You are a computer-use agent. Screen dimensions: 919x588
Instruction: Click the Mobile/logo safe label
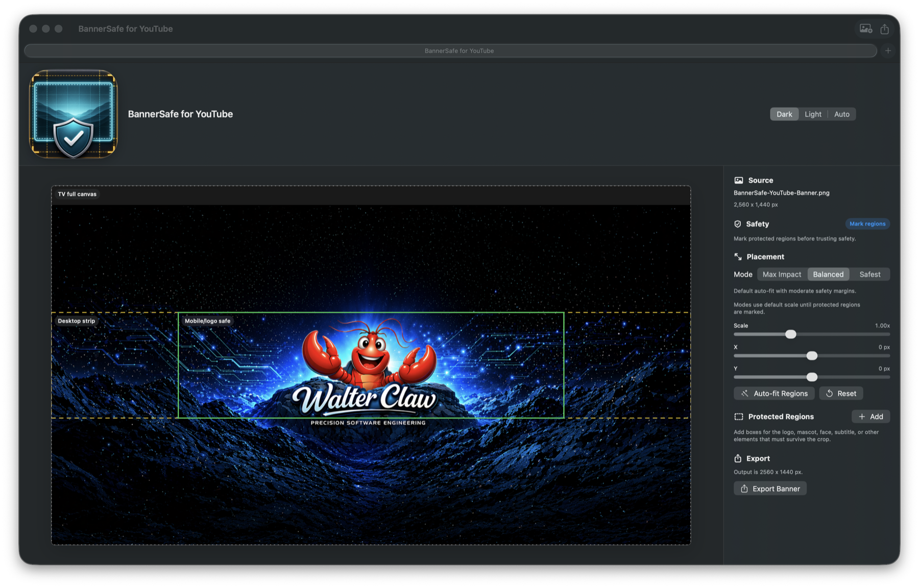point(207,321)
